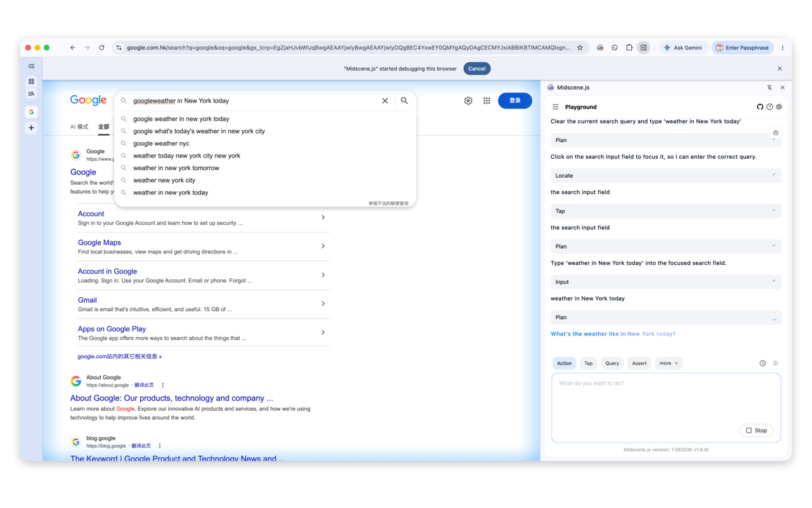Open the tab groups grid icon in sidebar
The height and width of the screenshot is (508, 812).
coord(31,81)
